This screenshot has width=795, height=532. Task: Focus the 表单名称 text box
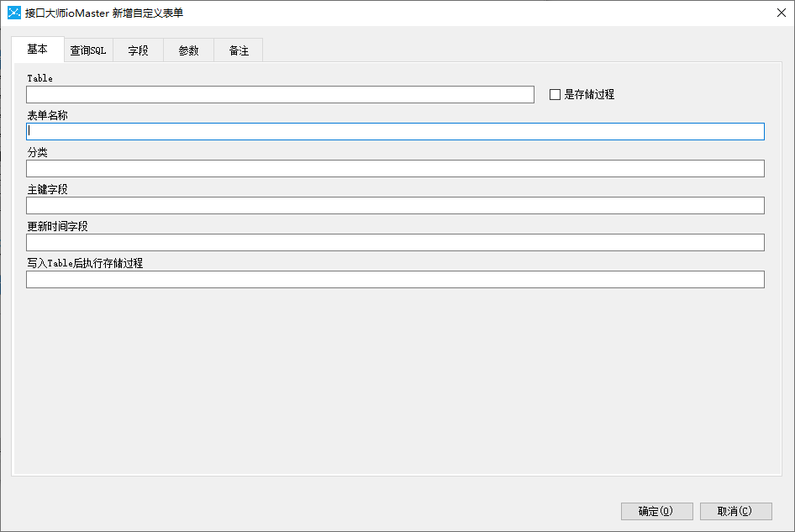pos(395,131)
